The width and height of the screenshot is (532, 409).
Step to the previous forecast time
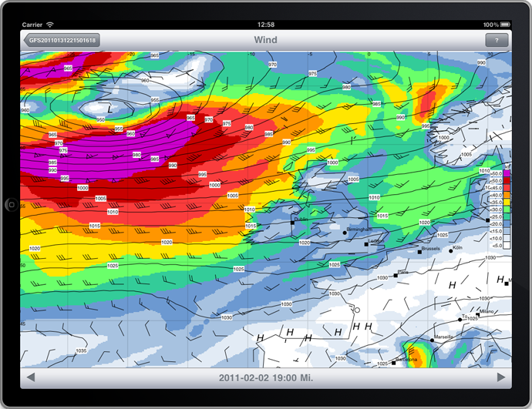click(31, 377)
